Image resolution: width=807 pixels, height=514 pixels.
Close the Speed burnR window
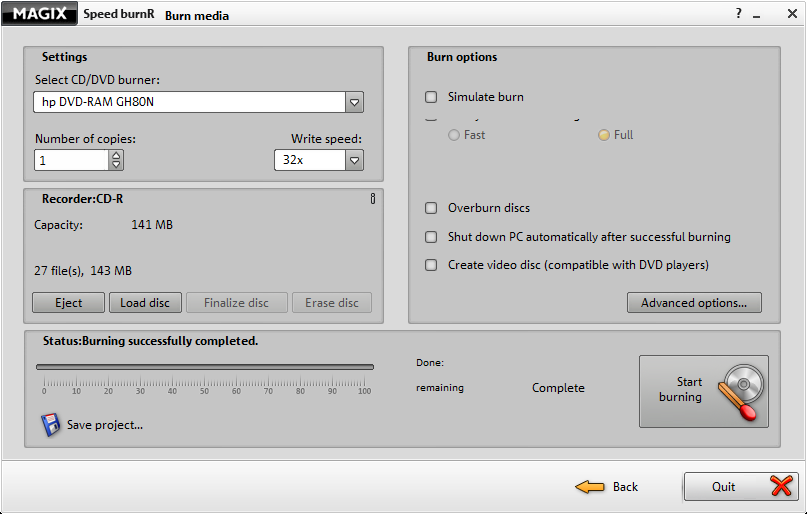tap(793, 14)
